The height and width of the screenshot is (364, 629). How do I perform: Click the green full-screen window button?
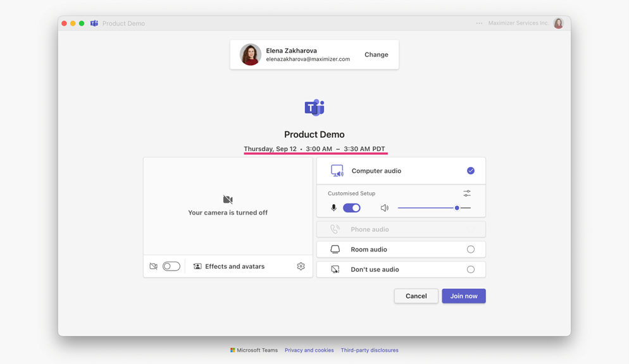coord(82,23)
